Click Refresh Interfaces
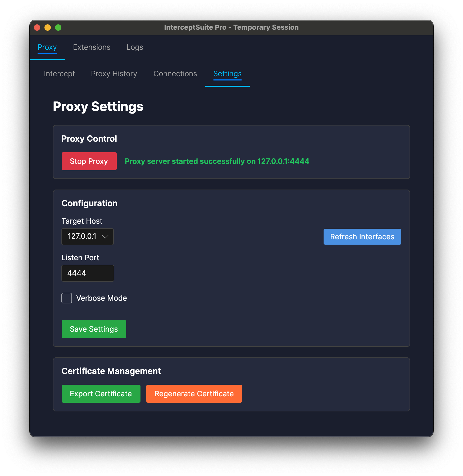The width and height of the screenshot is (463, 476). [362, 236]
